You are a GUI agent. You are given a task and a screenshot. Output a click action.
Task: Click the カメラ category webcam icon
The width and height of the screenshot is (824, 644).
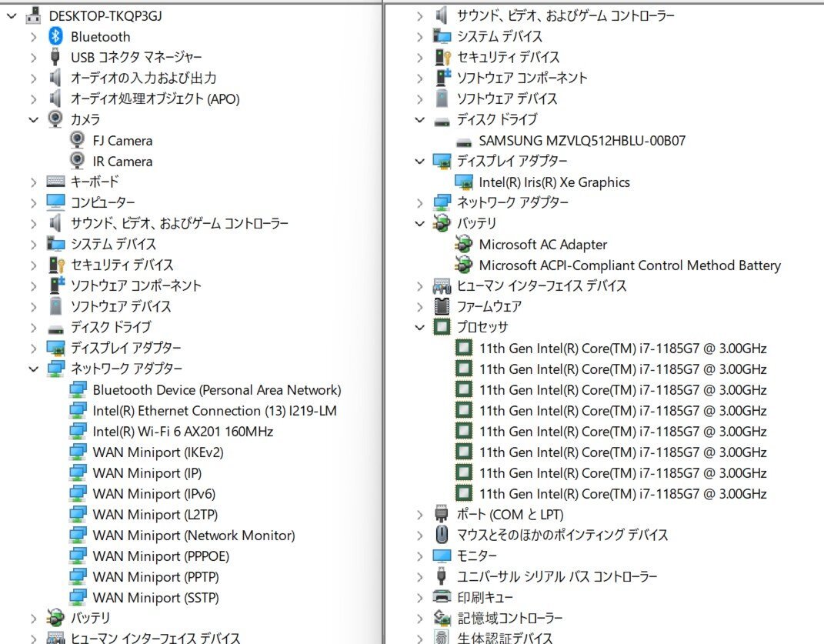point(55,118)
